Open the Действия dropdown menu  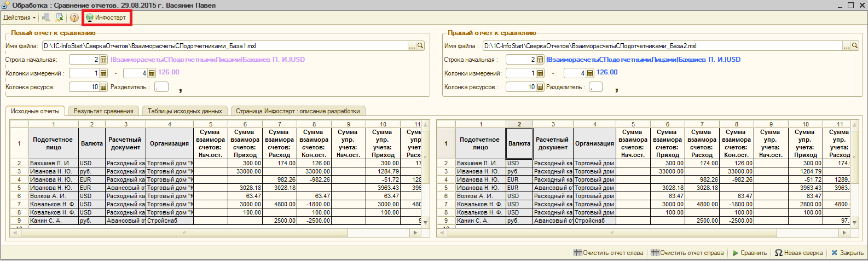pos(19,18)
